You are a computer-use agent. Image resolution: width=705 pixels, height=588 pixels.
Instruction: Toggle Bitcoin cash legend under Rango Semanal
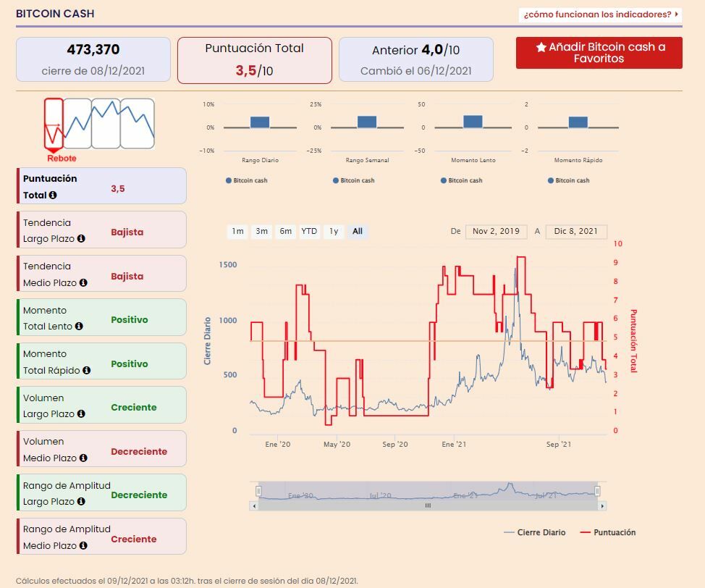click(353, 180)
